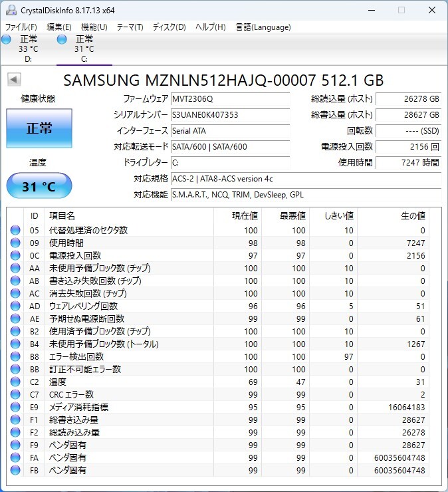Click status icon for attribute F9

[15, 445]
